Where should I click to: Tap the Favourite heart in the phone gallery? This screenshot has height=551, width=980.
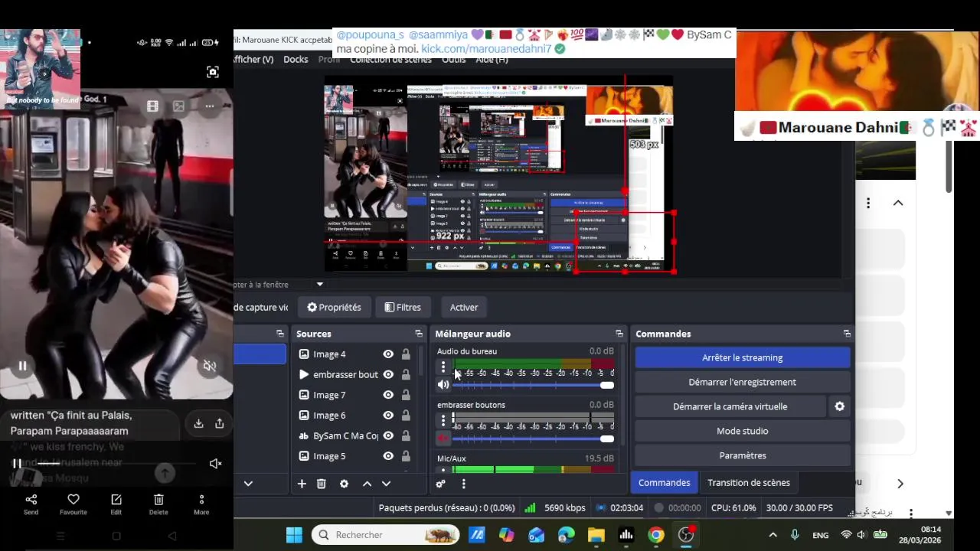[73, 504]
